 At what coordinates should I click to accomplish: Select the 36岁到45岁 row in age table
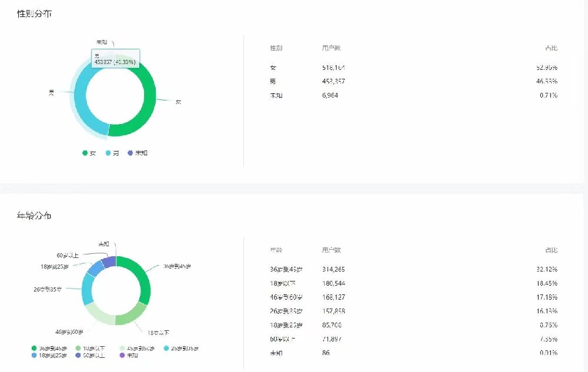pyautogui.click(x=412, y=270)
